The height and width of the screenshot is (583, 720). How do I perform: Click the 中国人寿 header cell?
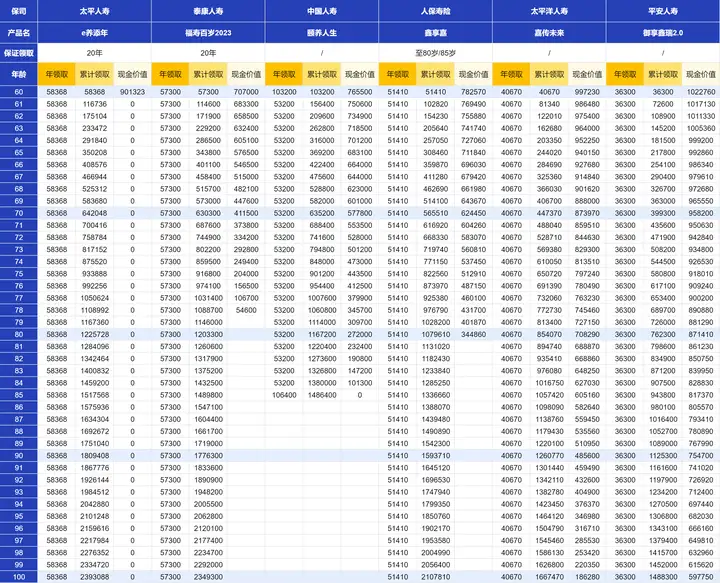coord(321,11)
